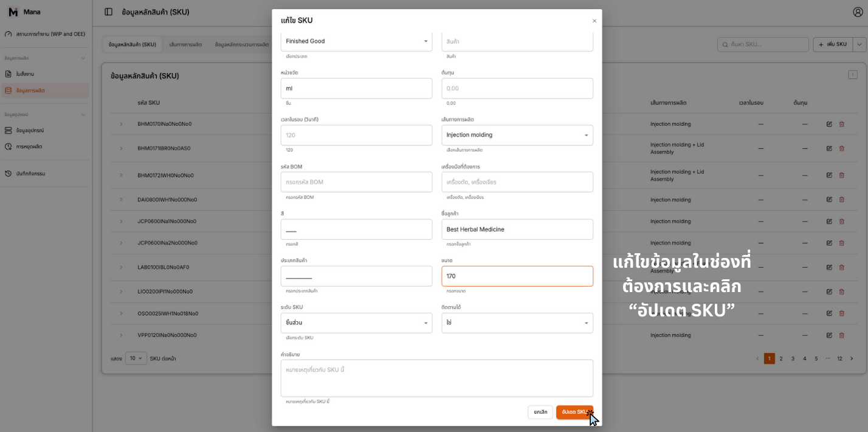The height and width of the screenshot is (432, 868).
Task: Edit SKU BHM0170INa0No0No0 with pencil icon
Action: click(828, 124)
